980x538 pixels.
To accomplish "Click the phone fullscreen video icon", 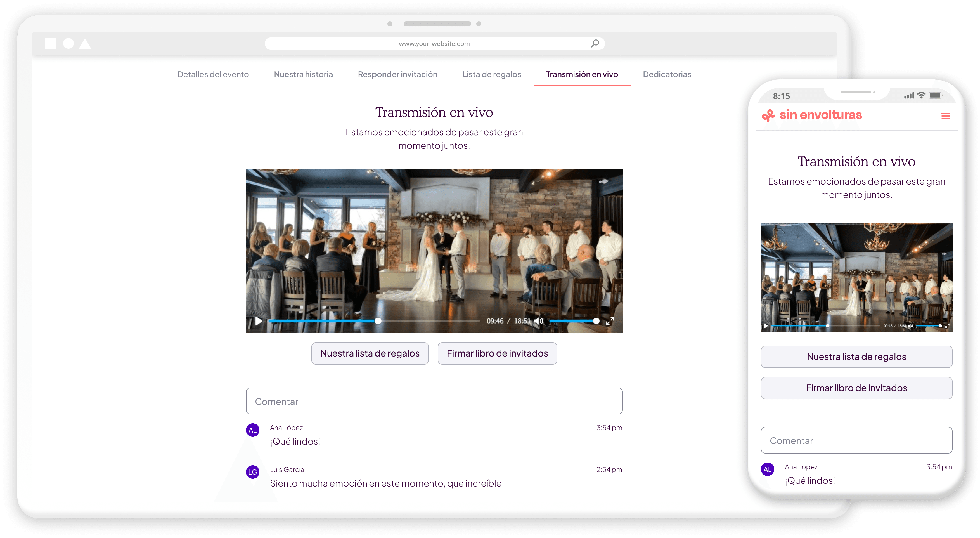I will [x=947, y=326].
